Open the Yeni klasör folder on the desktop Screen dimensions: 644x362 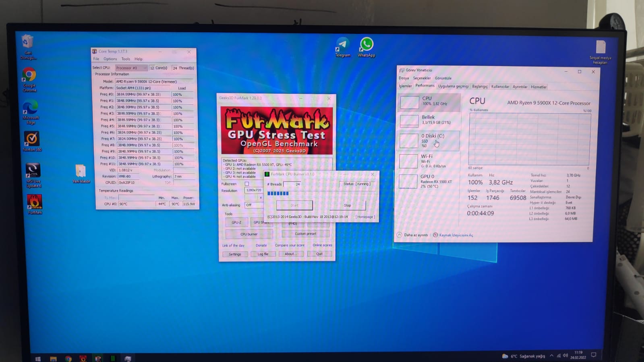pyautogui.click(x=81, y=174)
